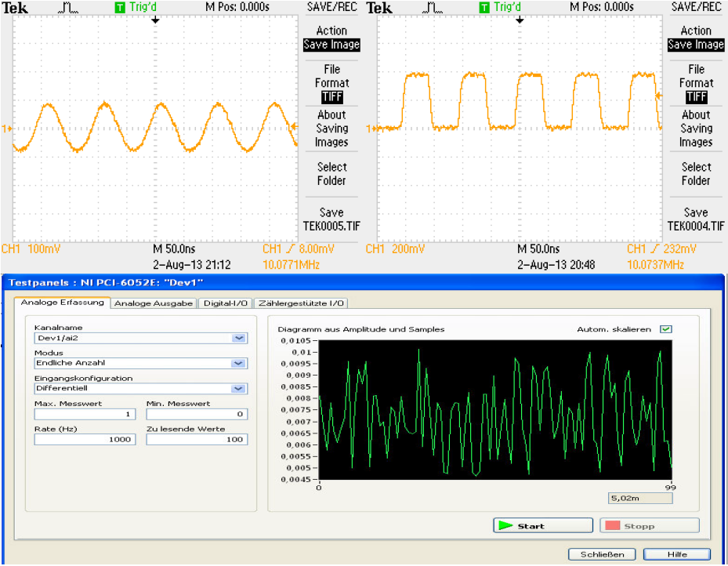Click green Trig'd T icon on left oscilloscope
This screenshot has width=728, height=566.
coord(120,7)
